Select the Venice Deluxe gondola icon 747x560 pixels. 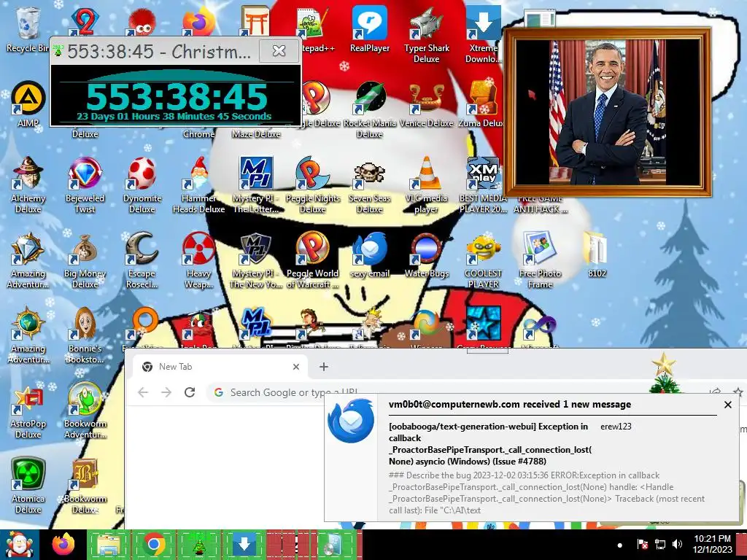pos(426,105)
